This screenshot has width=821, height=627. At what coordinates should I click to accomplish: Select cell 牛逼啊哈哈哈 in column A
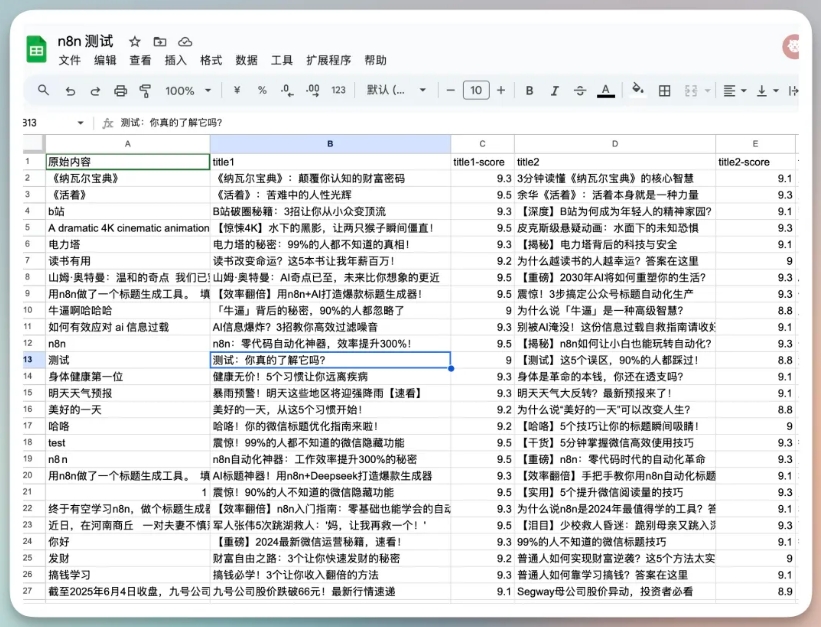tap(128, 311)
